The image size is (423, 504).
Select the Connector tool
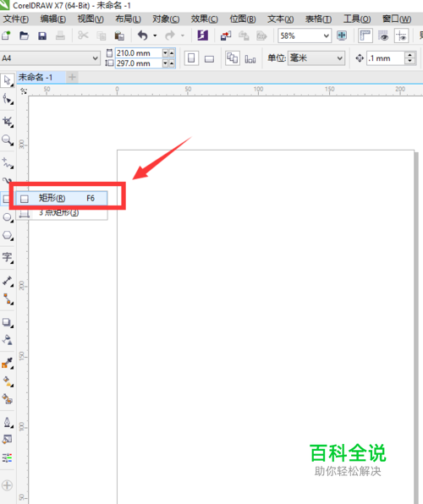click(x=8, y=299)
